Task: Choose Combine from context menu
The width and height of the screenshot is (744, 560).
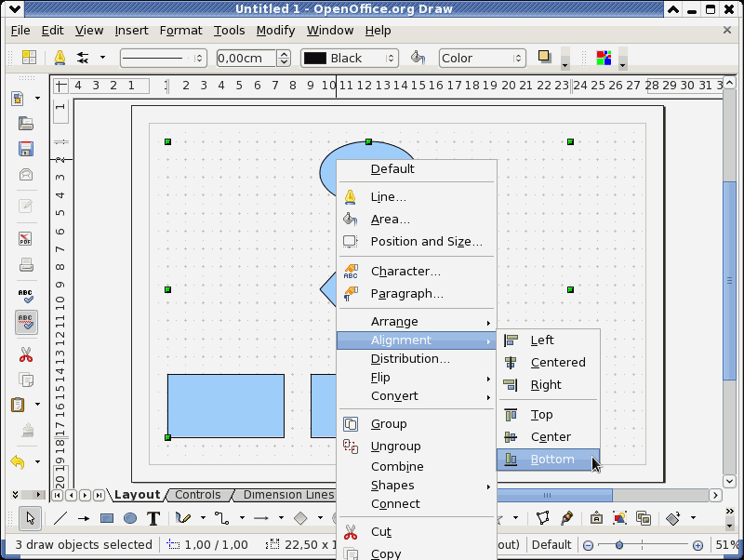Action: (x=416, y=466)
